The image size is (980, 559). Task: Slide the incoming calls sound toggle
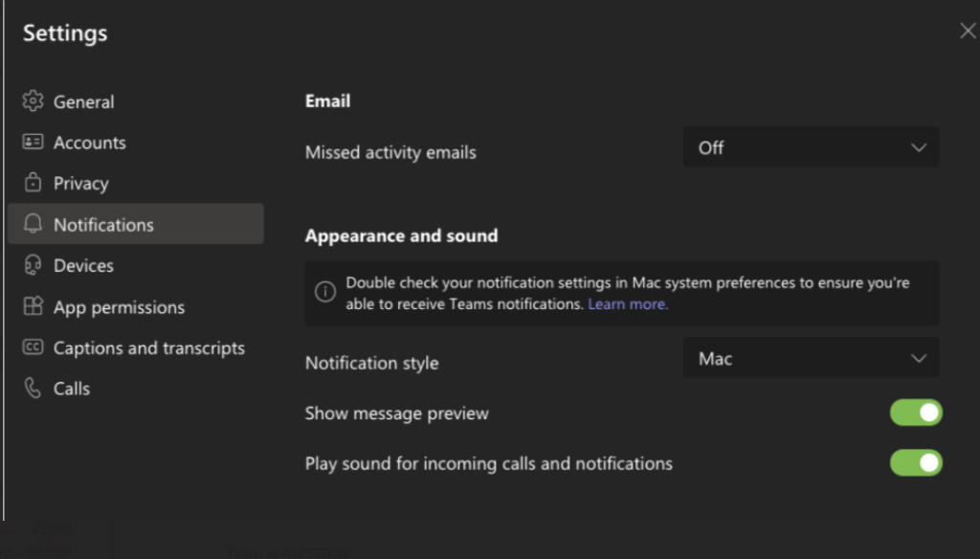click(915, 463)
